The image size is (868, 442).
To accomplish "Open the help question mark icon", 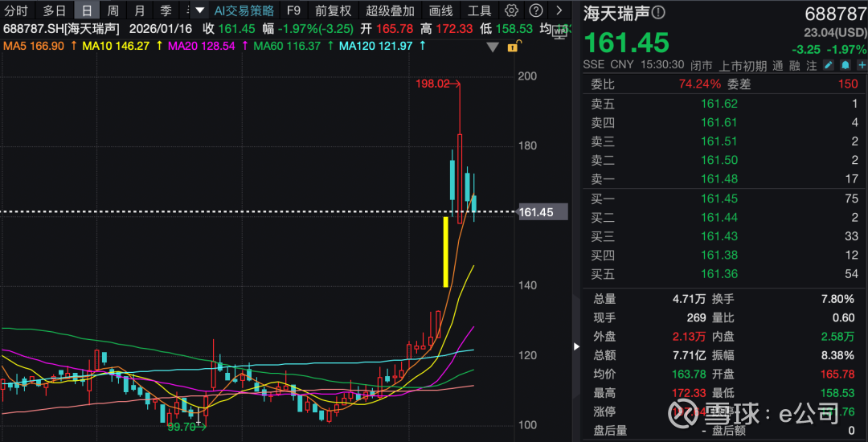I will click(535, 10).
